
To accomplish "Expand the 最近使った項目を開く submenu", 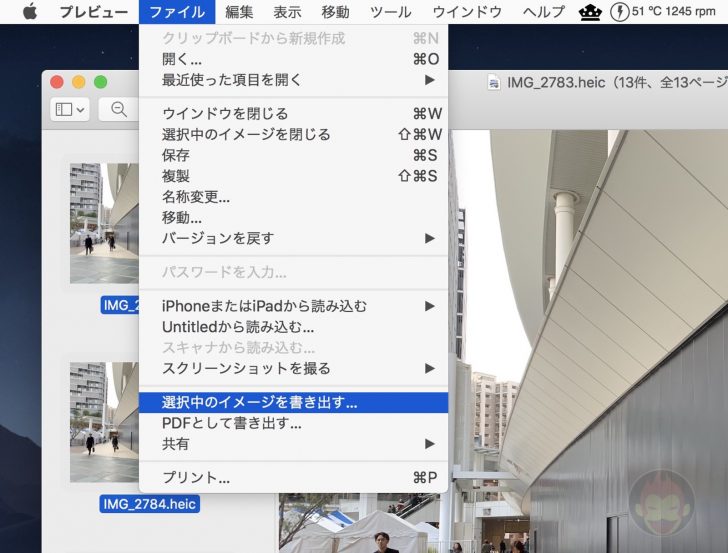I will (293, 80).
